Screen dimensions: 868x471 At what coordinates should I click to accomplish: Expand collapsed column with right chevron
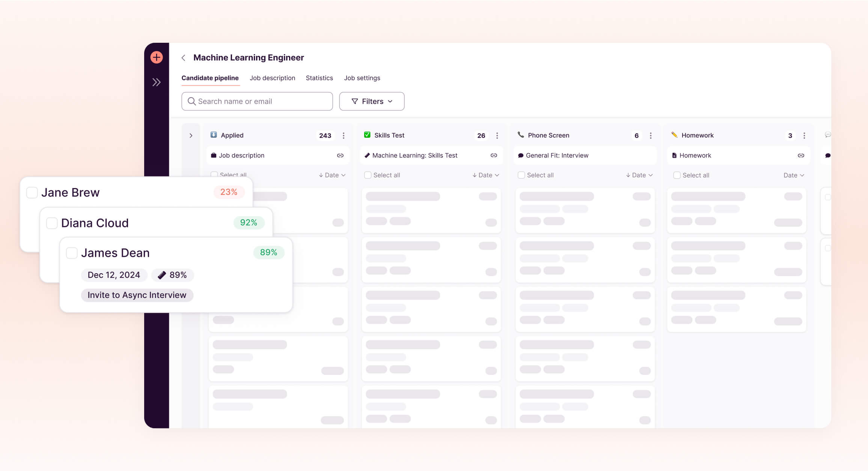click(x=191, y=135)
